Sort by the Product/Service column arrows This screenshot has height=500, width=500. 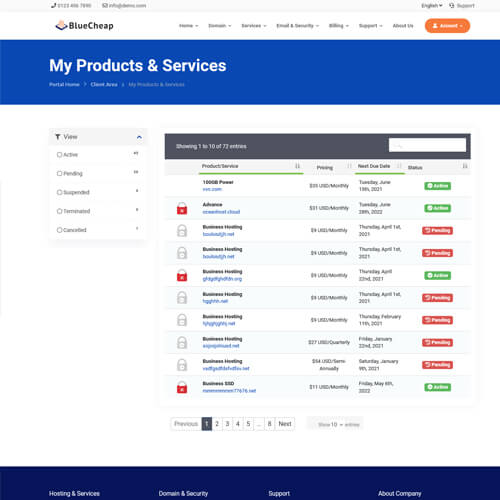[297, 166]
